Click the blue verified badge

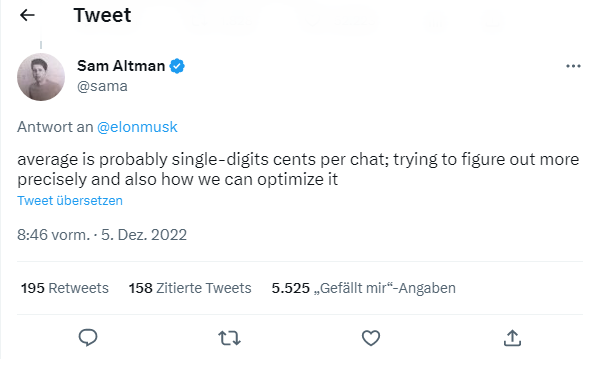(177, 66)
